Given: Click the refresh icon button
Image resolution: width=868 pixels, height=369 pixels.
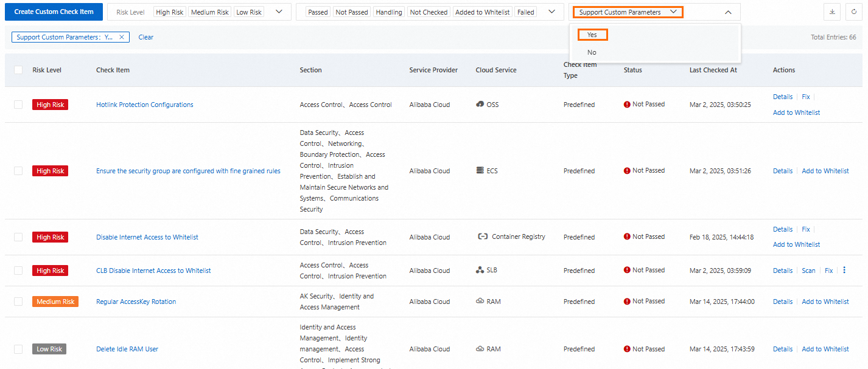Looking at the screenshot, I should (854, 12).
